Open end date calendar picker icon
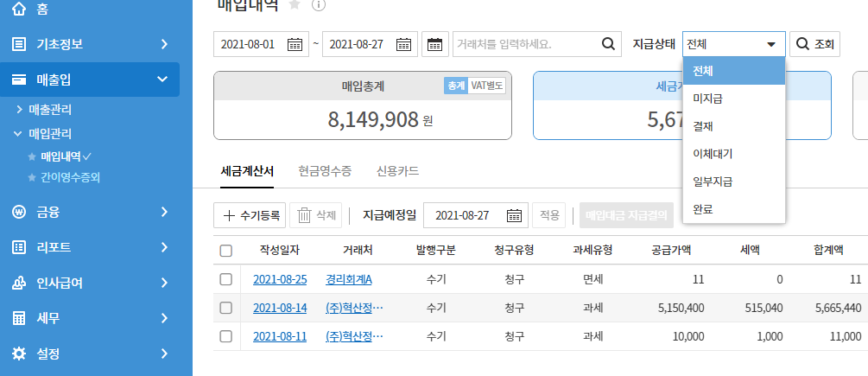Image resolution: width=868 pixels, height=376 pixels. pyautogui.click(x=403, y=44)
